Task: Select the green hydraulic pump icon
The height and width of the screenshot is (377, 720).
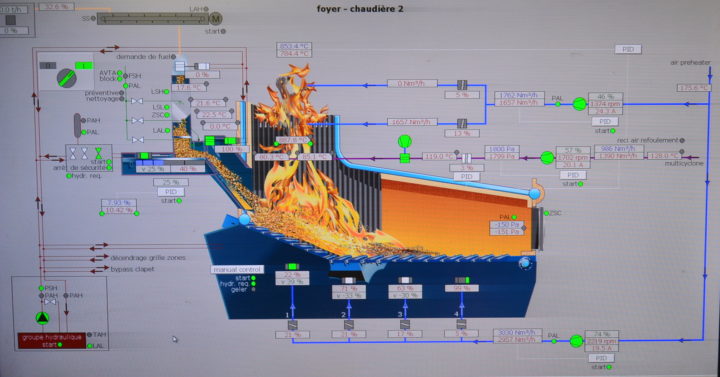Action: pyautogui.click(x=42, y=317)
